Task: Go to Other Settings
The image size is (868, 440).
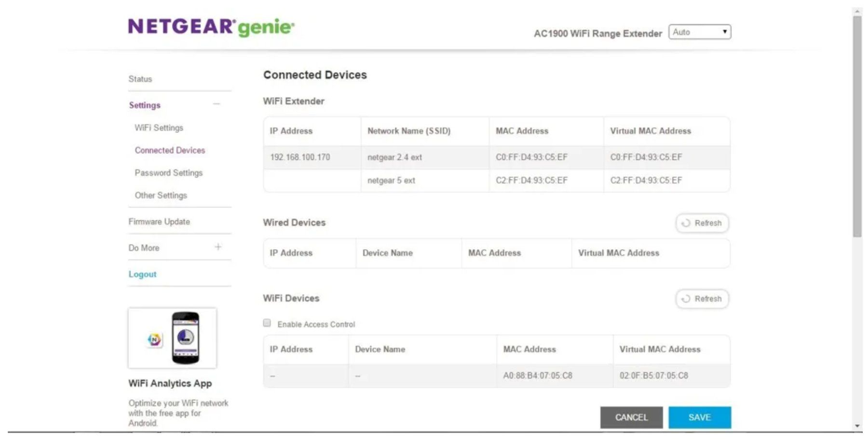Action: click(161, 195)
